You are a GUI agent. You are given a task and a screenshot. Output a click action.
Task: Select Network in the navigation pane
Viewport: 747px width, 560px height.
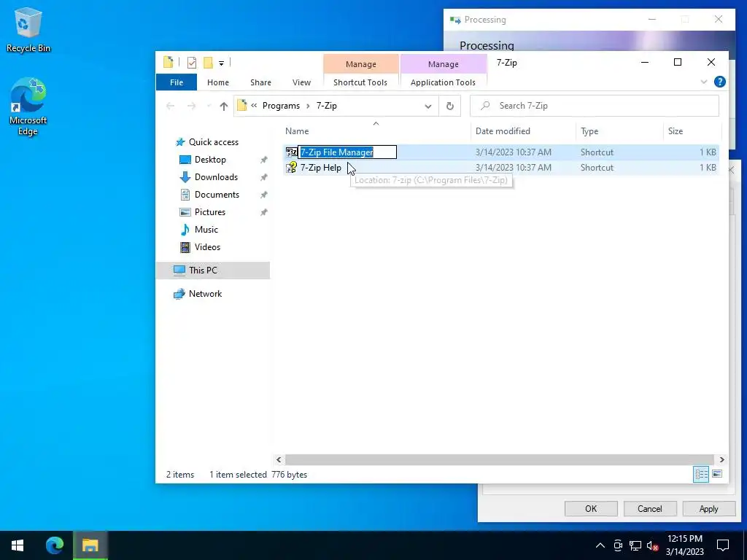pos(205,294)
